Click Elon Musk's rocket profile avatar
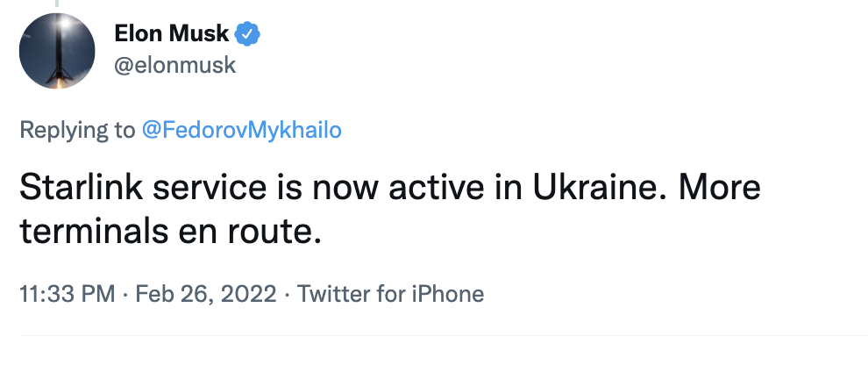 point(57,51)
